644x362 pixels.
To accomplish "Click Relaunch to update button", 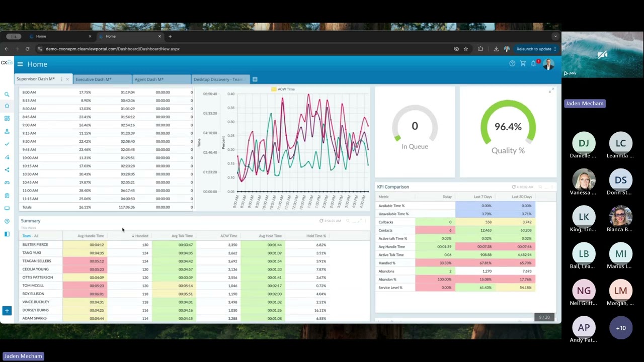I will (x=534, y=49).
